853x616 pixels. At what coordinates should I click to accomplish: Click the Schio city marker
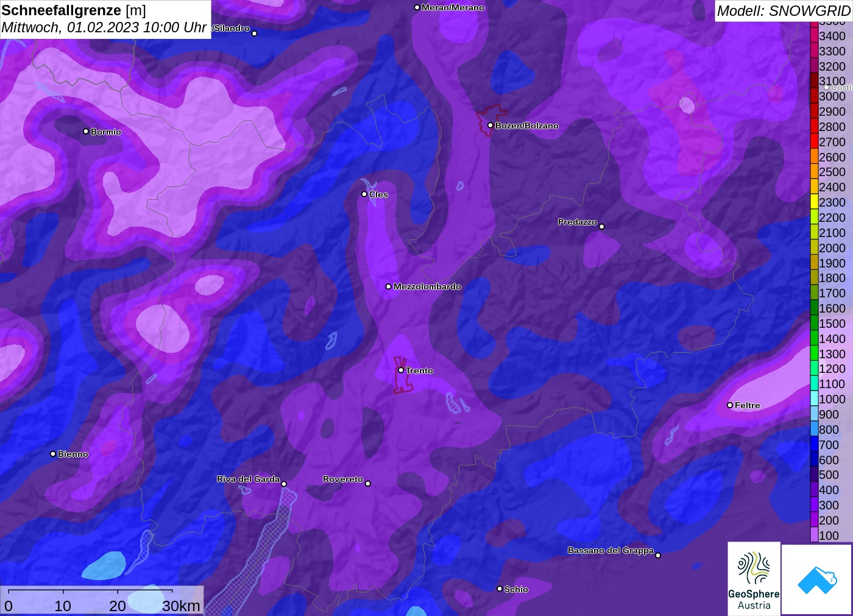[500, 589]
